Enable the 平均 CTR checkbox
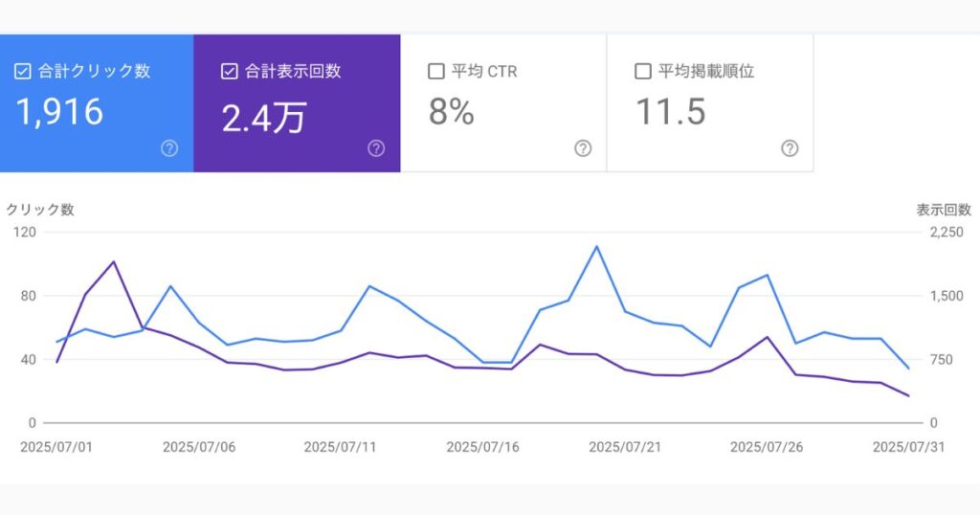 [436, 71]
